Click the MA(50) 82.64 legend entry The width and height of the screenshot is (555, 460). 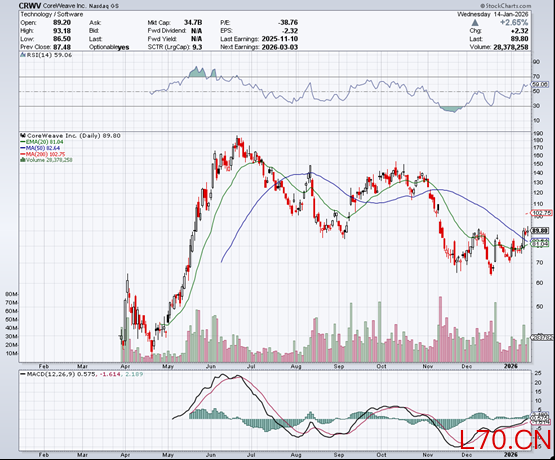40,148
